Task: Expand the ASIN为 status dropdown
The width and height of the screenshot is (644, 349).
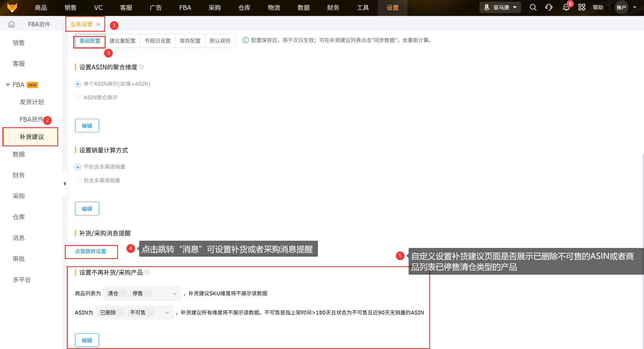Action: tap(167, 313)
